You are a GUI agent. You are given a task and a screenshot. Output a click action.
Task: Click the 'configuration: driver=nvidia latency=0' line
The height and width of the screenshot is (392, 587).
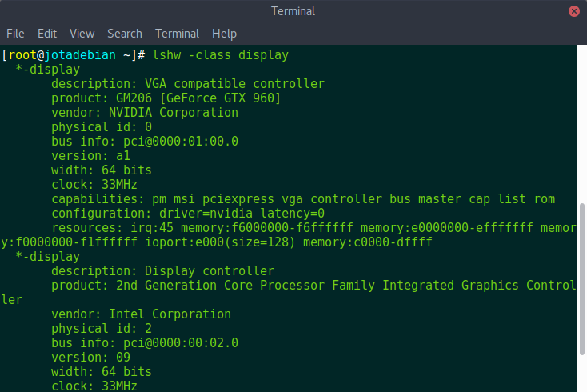[x=188, y=214]
